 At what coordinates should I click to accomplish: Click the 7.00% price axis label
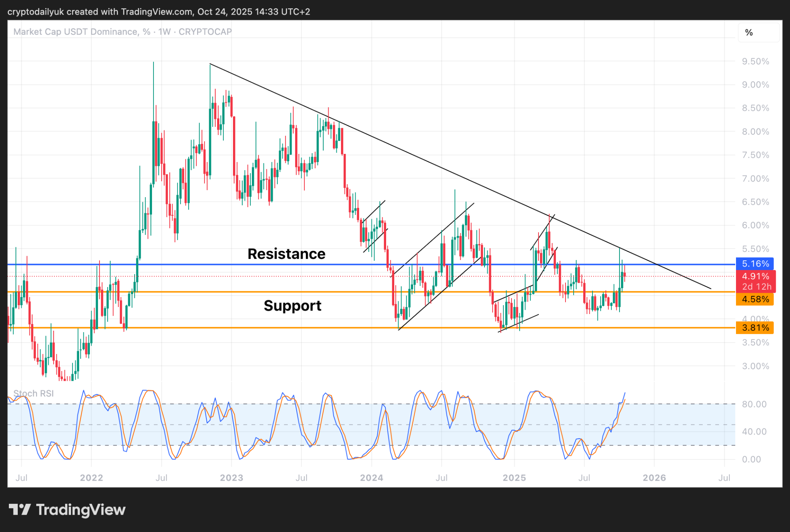[x=755, y=179]
